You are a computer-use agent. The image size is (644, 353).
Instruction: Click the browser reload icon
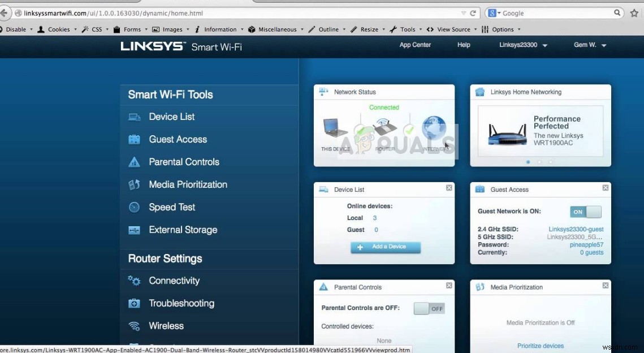click(473, 13)
